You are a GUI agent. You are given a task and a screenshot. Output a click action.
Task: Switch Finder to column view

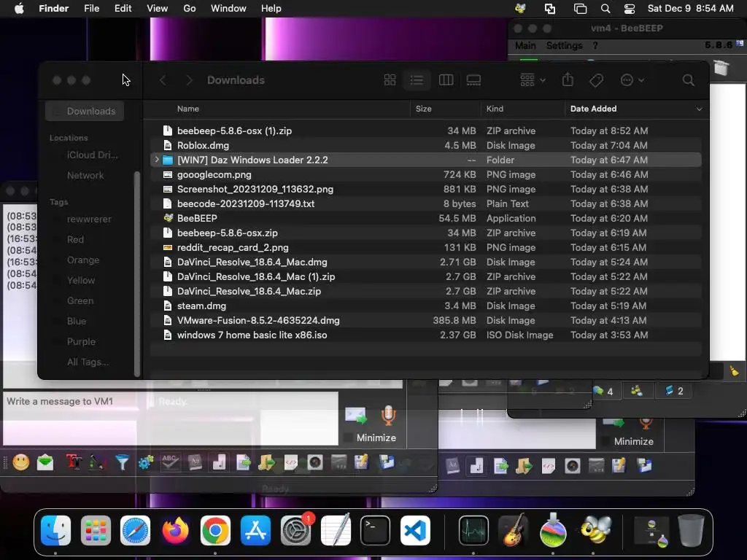click(x=446, y=80)
